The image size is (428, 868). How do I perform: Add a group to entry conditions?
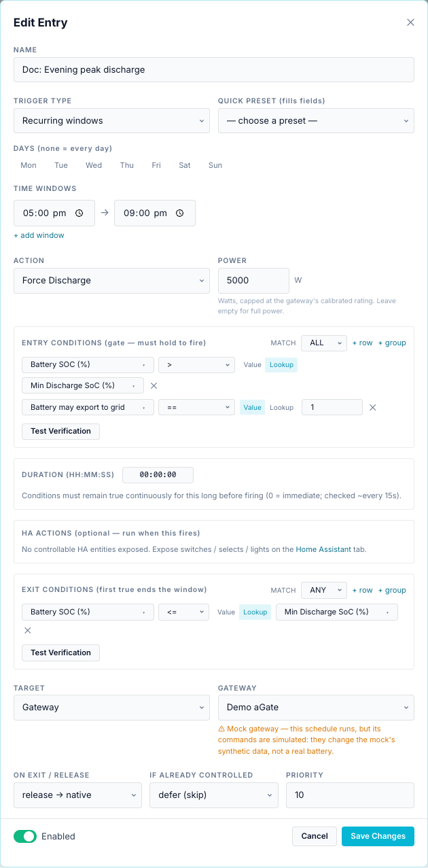click(x=392, y=343)
